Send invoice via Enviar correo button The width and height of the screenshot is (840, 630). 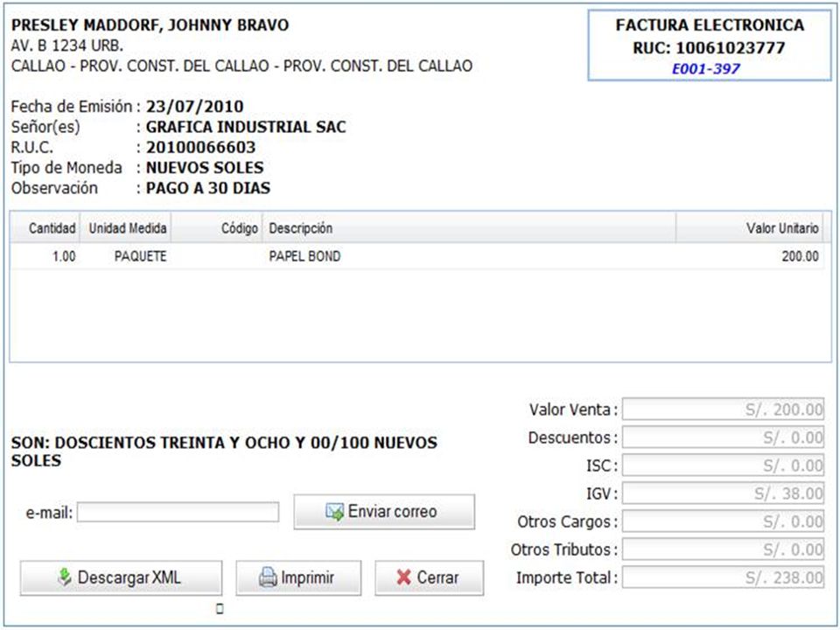click(384, 512)
